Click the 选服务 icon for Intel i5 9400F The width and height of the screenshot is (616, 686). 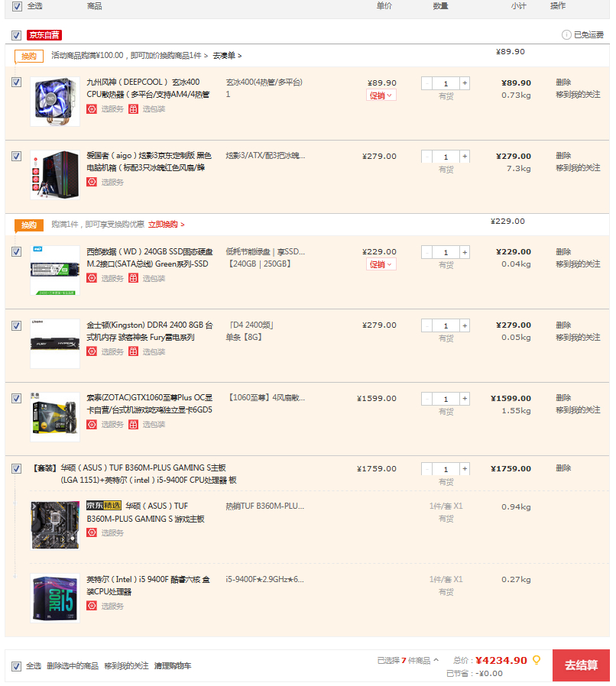(x=92, y=606)
